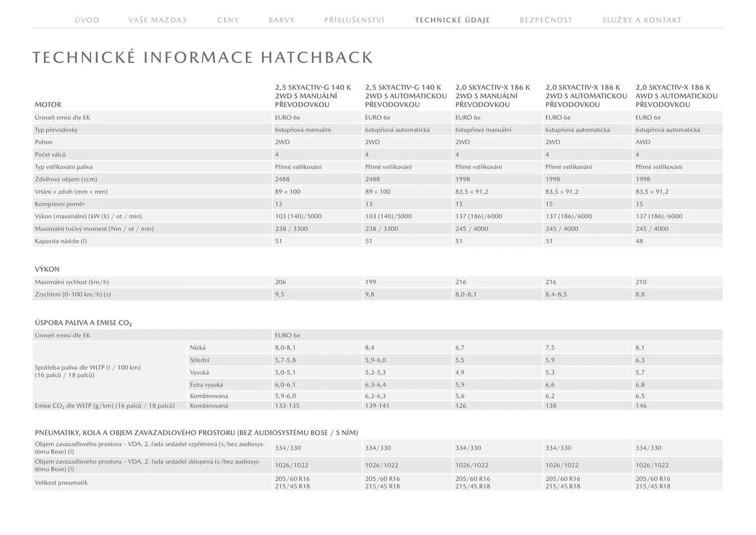Open the PŘÍSLUŠENSTVÍ tab

point(354,20)
